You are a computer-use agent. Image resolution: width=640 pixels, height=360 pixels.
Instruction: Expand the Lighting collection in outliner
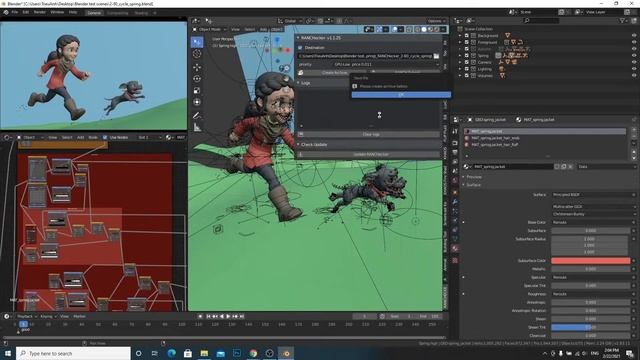(460, 69)
